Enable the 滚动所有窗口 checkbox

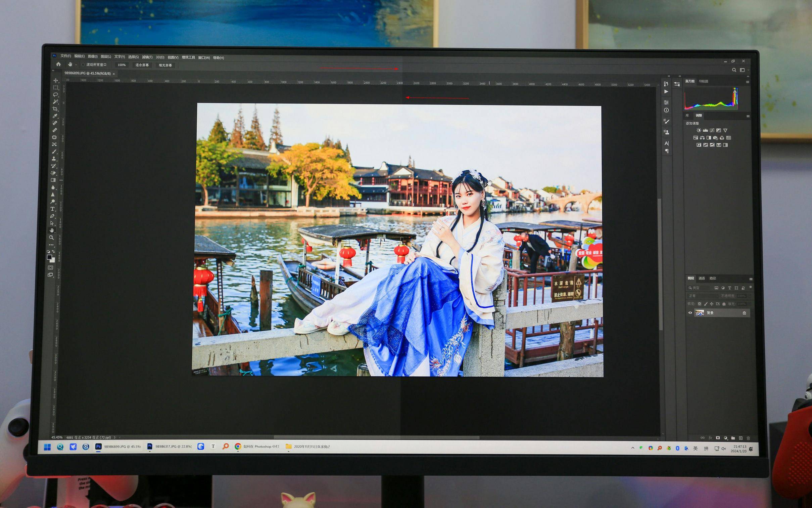point(83,65)
